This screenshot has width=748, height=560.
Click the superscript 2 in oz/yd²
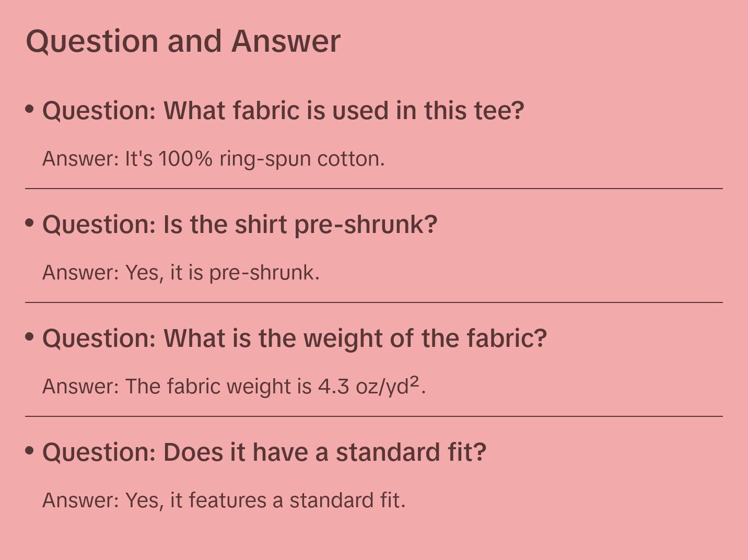point(414,382)
